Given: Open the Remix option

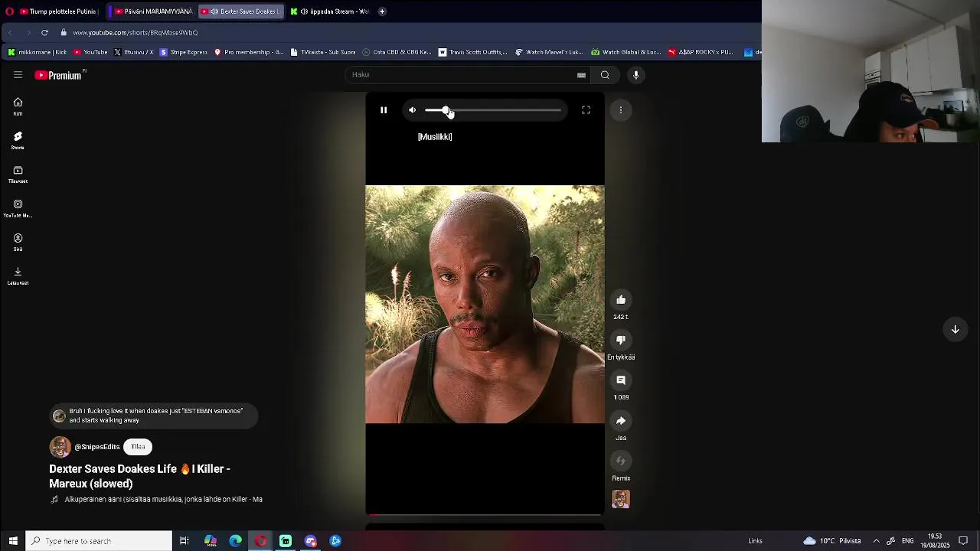Looking at the screenshot, I should tap(621, 461).
